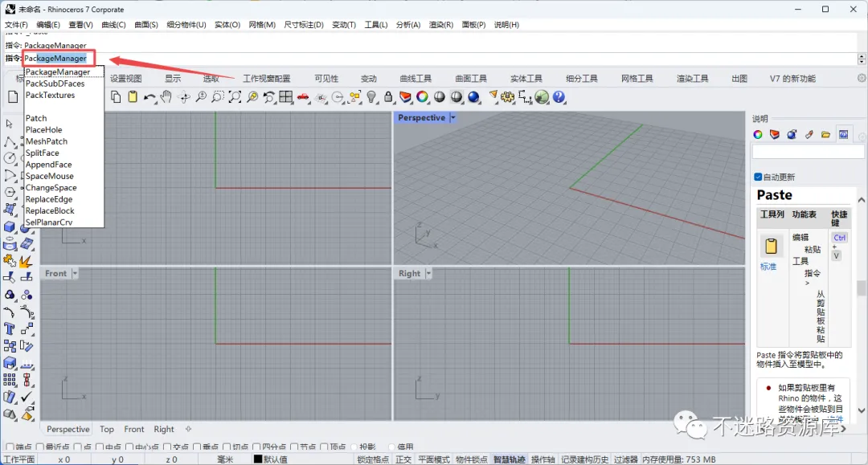The width and height of the screenshot is (868, 465).
Task: Choose ReplaceBlock from autocomplete list
Action: click(50, 211)
